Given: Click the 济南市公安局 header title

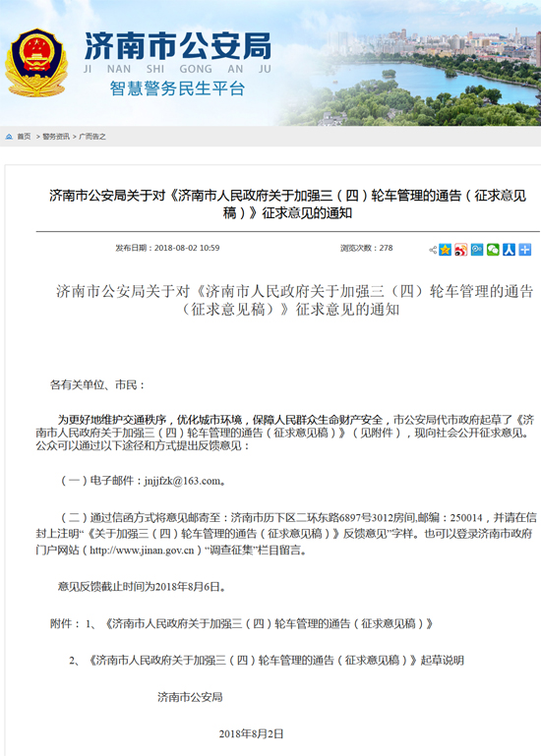Looking at the screenshot, I should [178, 46].
